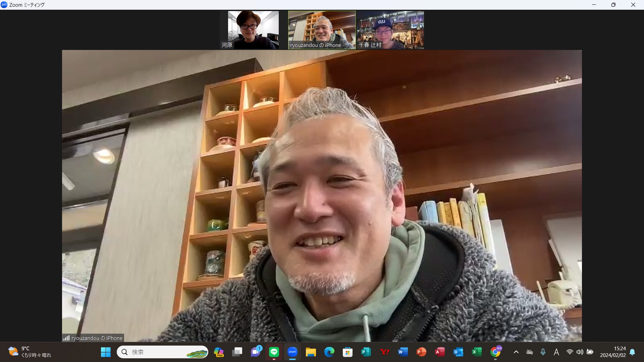Toggle the system tray microphone icon
Image resolution: width=644 pixels, height=362 pixels.
[x=543, y=352]
